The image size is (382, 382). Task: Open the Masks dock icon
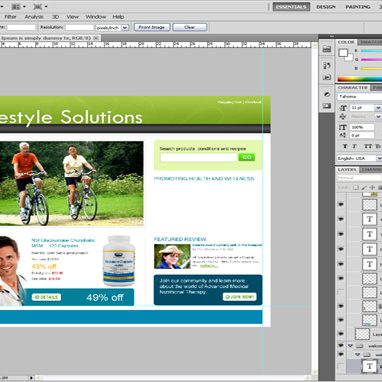(327, 106)
